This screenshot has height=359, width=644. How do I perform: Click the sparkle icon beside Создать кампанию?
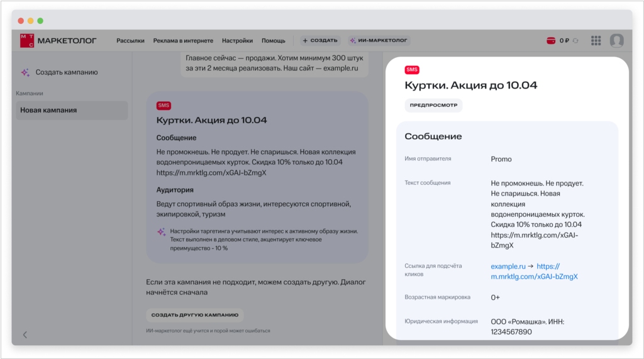coord(25,72)
